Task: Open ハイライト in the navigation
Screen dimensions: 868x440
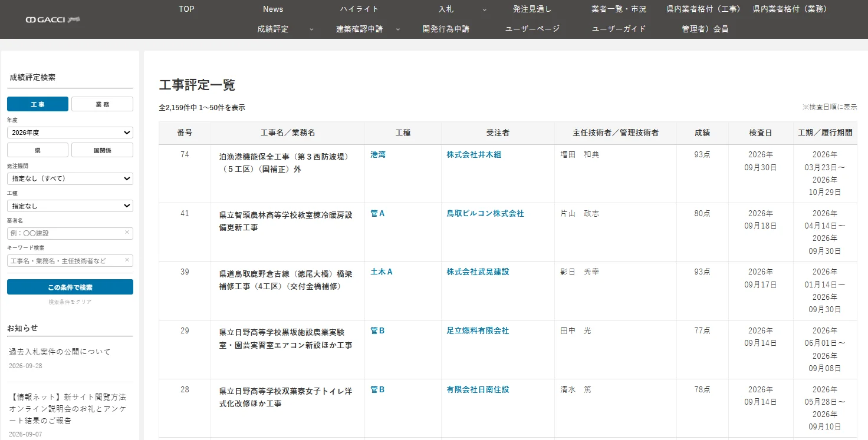Action: coord(360,9)
